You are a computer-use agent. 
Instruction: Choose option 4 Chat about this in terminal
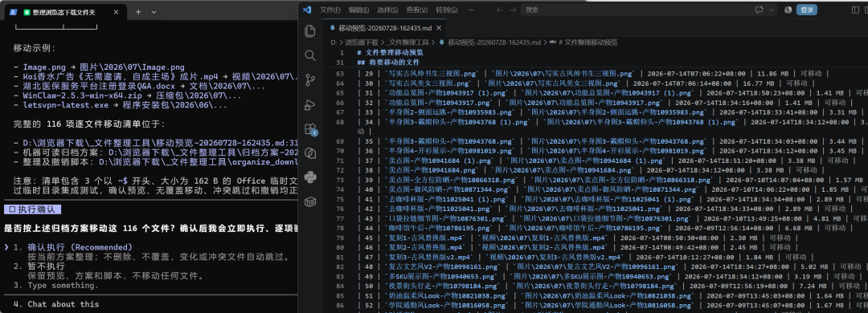[x=56, y=304]
